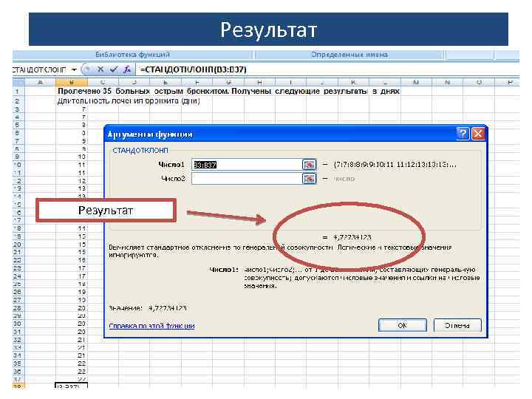The height and width of the screenshot is (399, 532).
Task: Click the empty Число2 input field
Action: click(x=246, y=179)
